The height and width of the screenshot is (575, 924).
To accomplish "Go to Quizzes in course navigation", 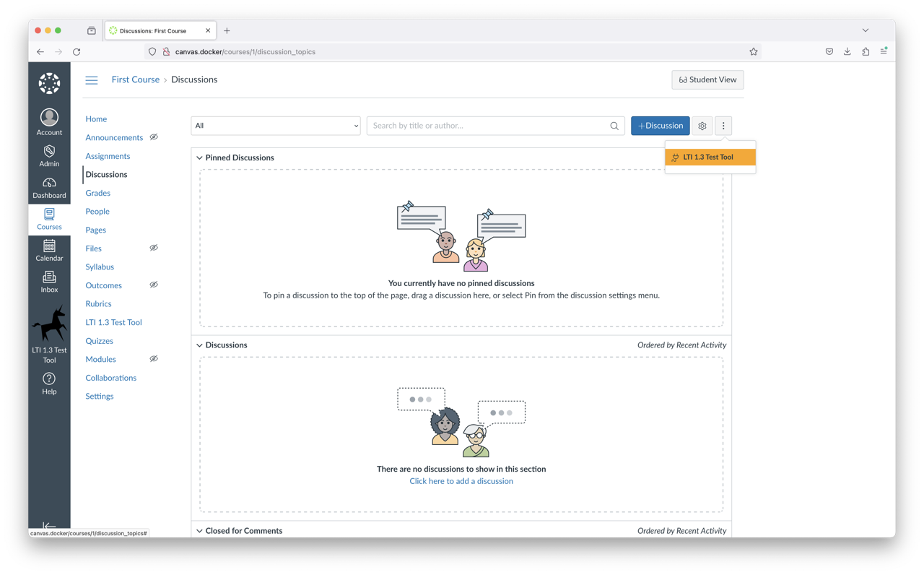I will [x=99, y=341].
